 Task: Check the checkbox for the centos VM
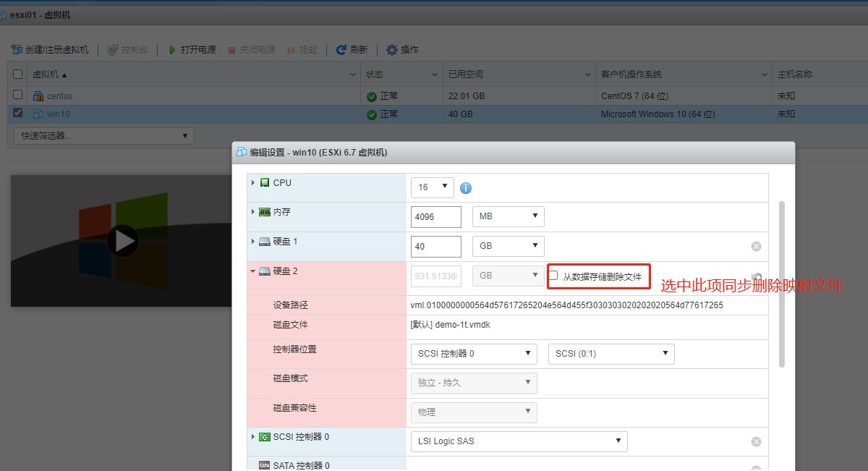(16, 96)
